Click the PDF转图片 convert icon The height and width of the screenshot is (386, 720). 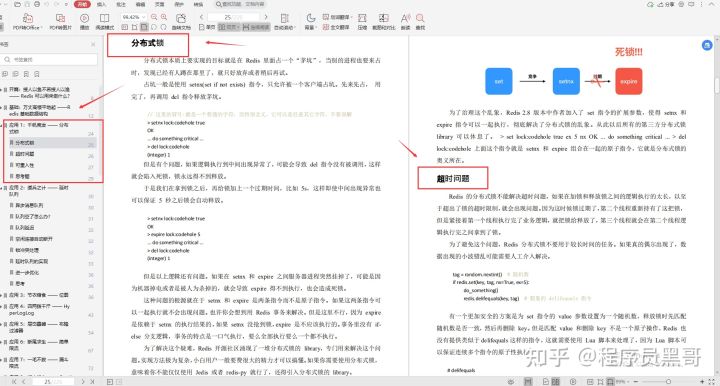pos(60,18)
